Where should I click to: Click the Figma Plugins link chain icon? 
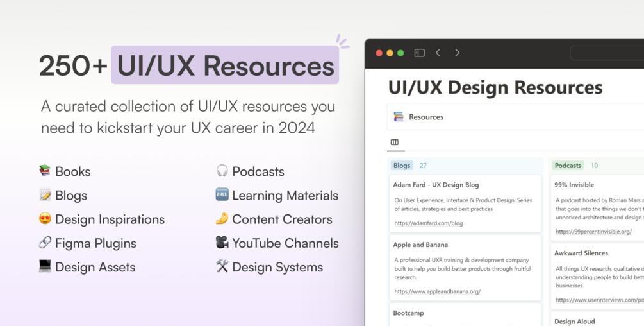45,242
